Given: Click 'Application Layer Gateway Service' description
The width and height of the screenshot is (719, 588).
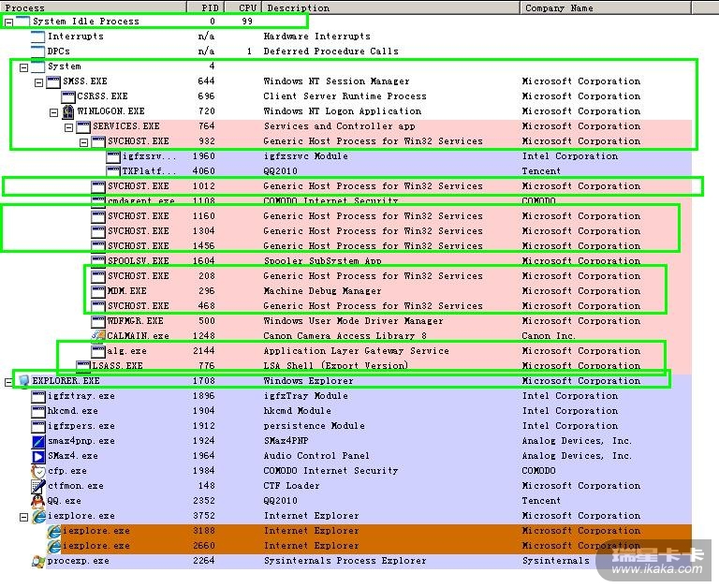Looking at the screenshot, I should pos(357,351).
